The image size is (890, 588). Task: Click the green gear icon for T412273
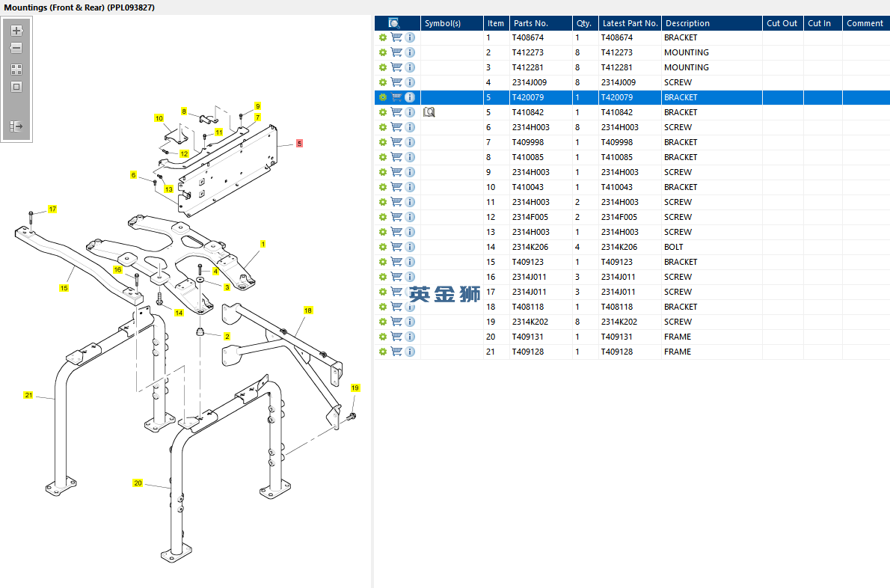point(383,52)
